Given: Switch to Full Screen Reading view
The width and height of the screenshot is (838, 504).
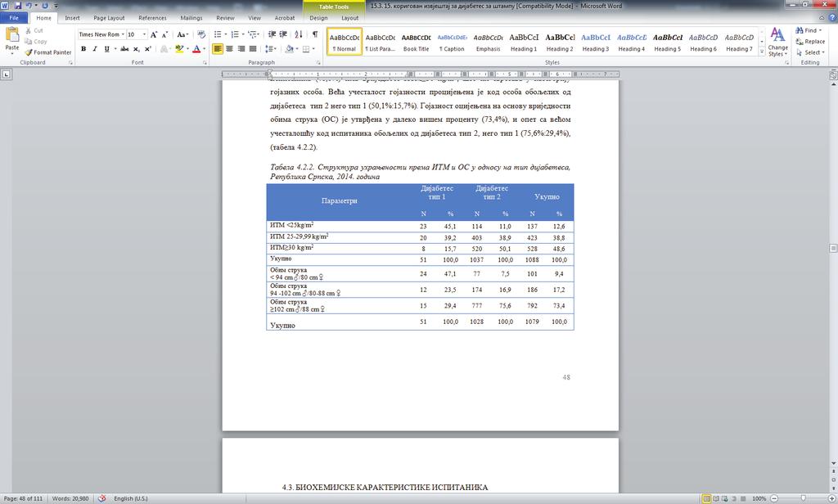Looking at the screenshot, I should [715, 498].
